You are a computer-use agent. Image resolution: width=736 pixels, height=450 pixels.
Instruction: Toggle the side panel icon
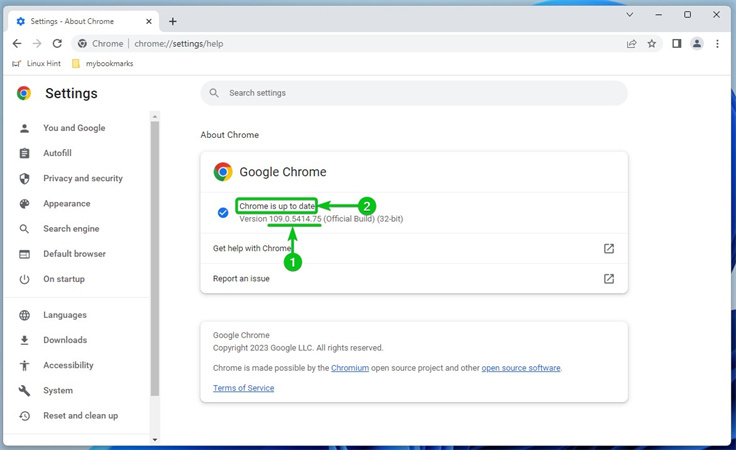pos(676,44)
